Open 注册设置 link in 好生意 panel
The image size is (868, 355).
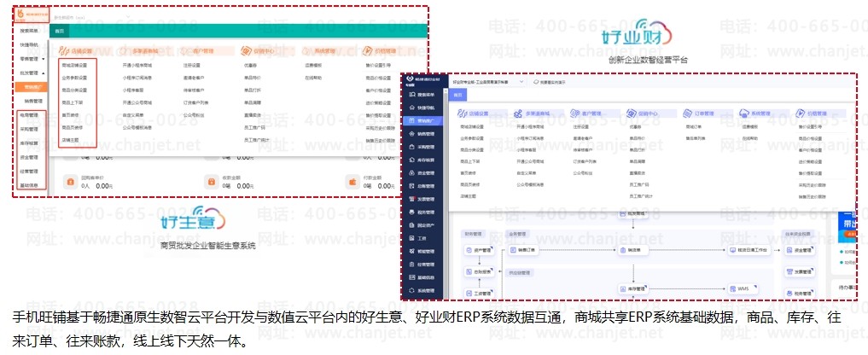click(190, 66)
